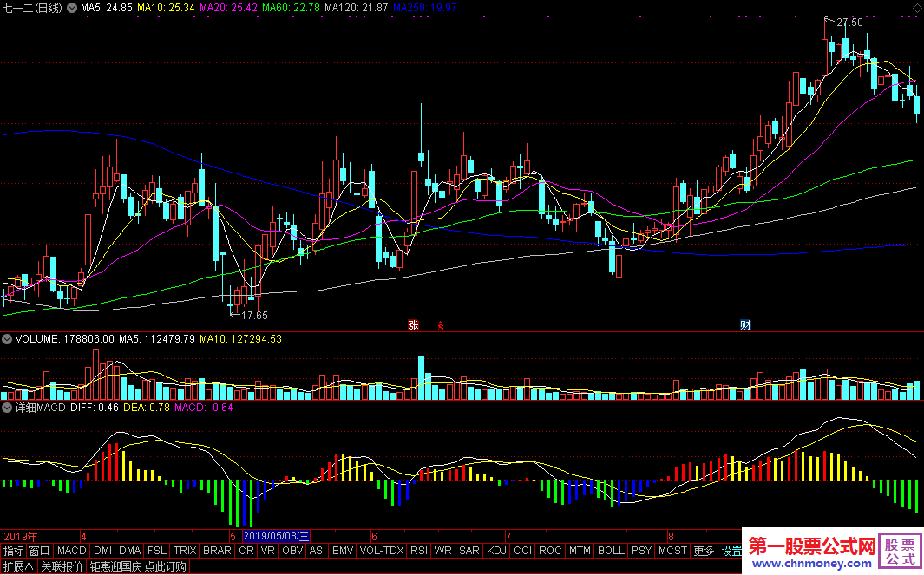Select the OBV indicator tab

292,551
